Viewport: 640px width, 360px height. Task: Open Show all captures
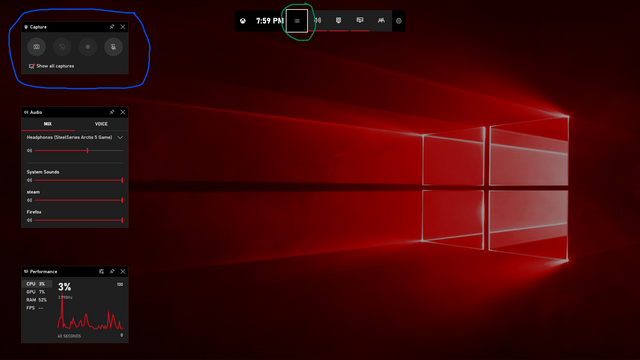coord(51,66)
